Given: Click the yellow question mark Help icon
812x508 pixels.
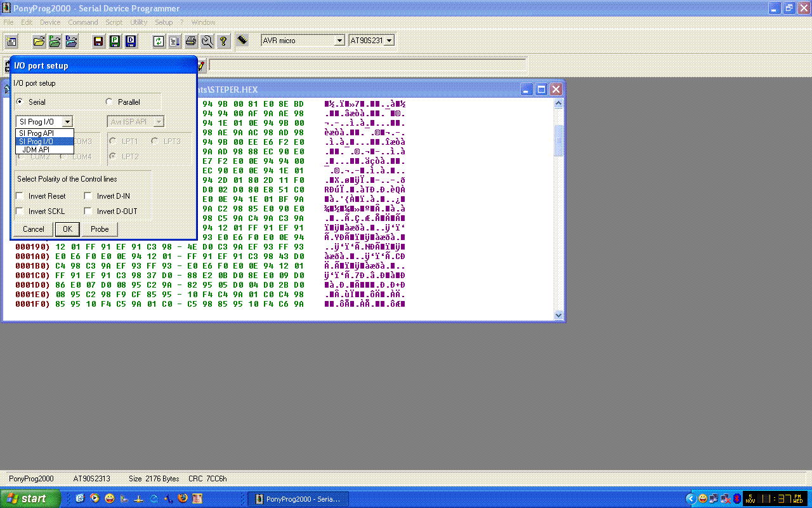Looking at the screenshot, I should 223,41.
